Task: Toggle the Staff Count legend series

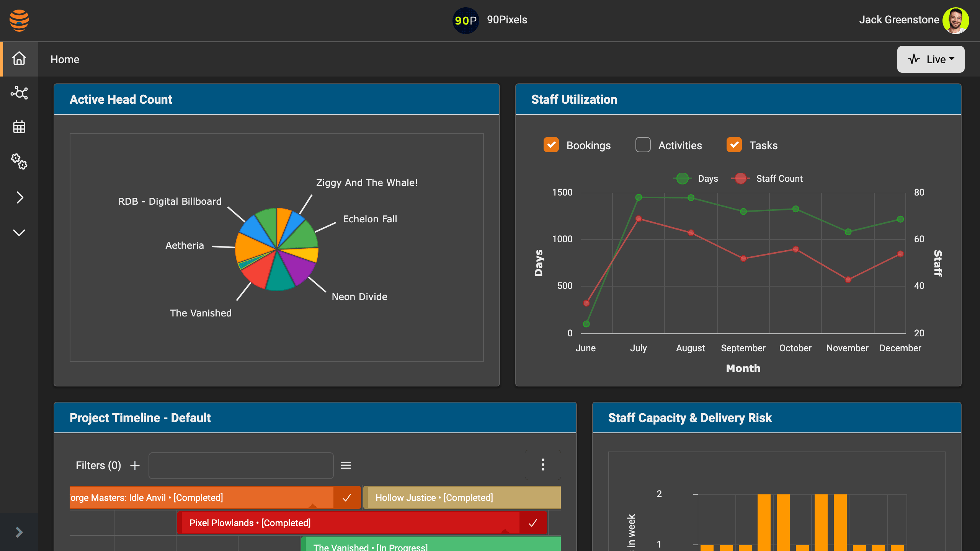Action: (x=767, y=179)
